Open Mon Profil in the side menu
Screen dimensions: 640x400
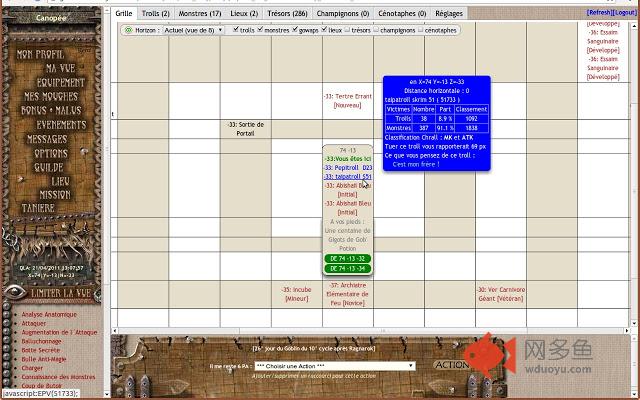[x=40, y=54]
